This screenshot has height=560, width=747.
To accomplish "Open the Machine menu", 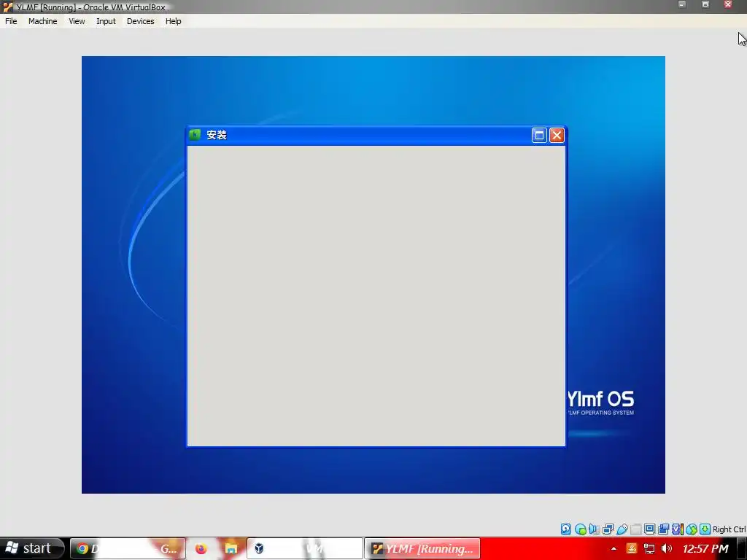I will click(42, 21).
